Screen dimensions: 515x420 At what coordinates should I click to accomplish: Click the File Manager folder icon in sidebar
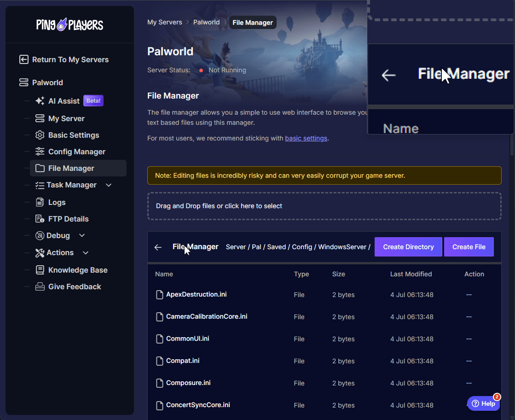[x=40, y=168]
